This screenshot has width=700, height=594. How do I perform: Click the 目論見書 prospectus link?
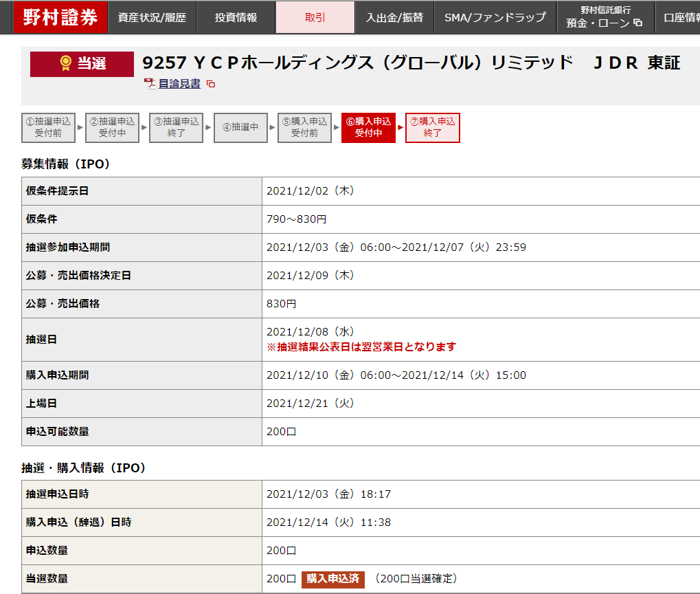(179, 84)
